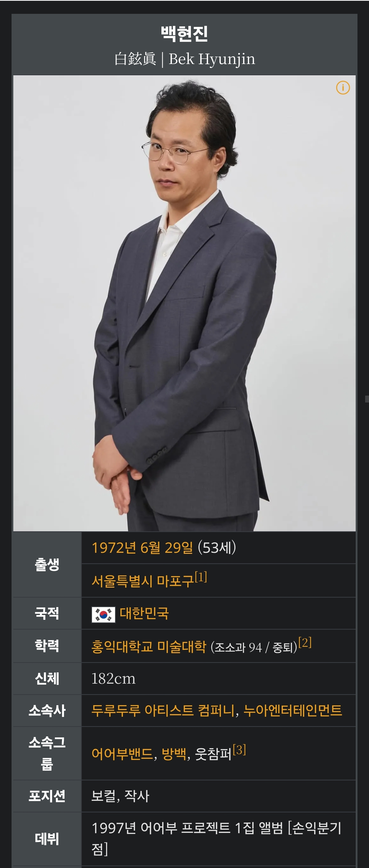The height and width of the screenshot is (868, 369).
Task: Click the South Korean flag icon
Action: [x=104, y=614]
